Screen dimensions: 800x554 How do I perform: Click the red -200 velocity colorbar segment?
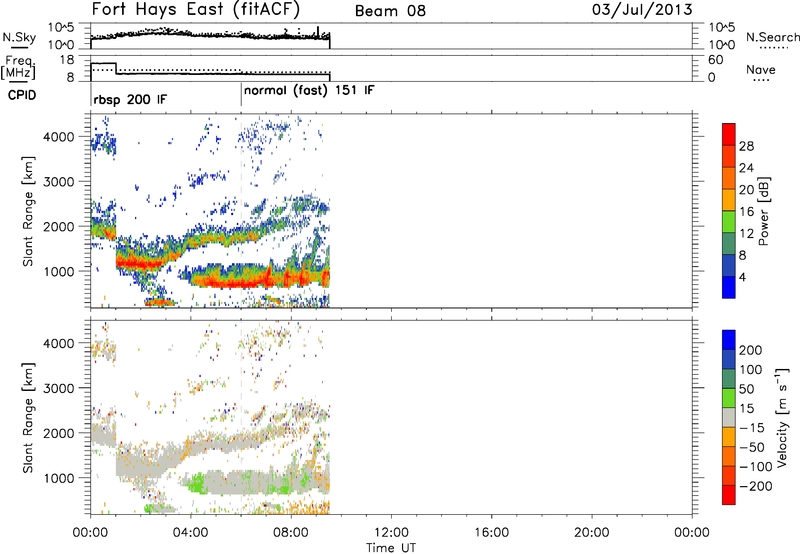pyautogui.click(x=729, y=495)
